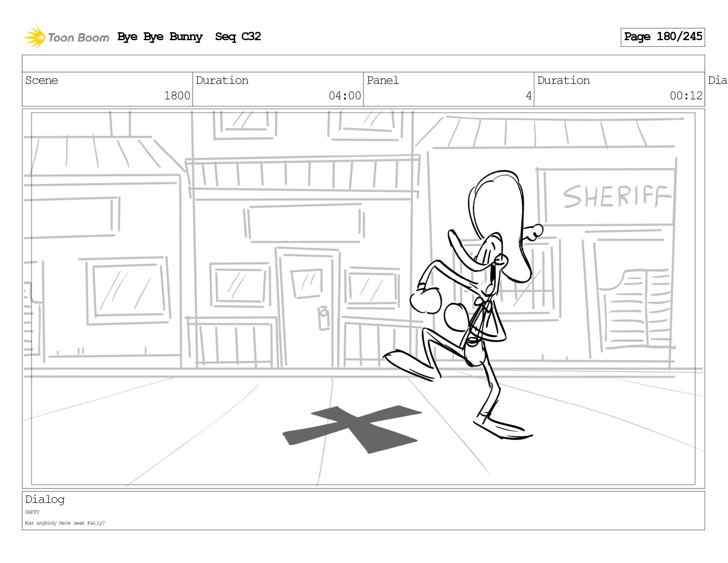Click the 'Seq C32' sequence label
Screen dimensions: 728x563
tap(238, 37)
